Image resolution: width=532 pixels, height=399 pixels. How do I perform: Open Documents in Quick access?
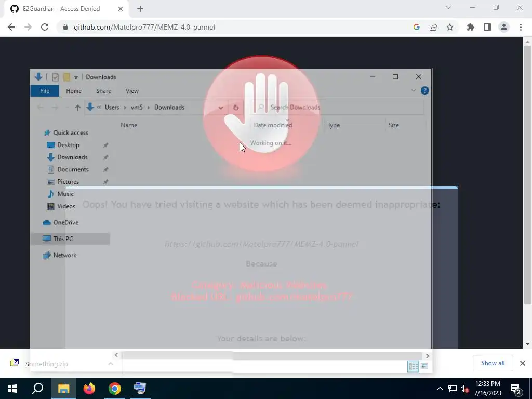pyautogui.click(x=73, y=169)
